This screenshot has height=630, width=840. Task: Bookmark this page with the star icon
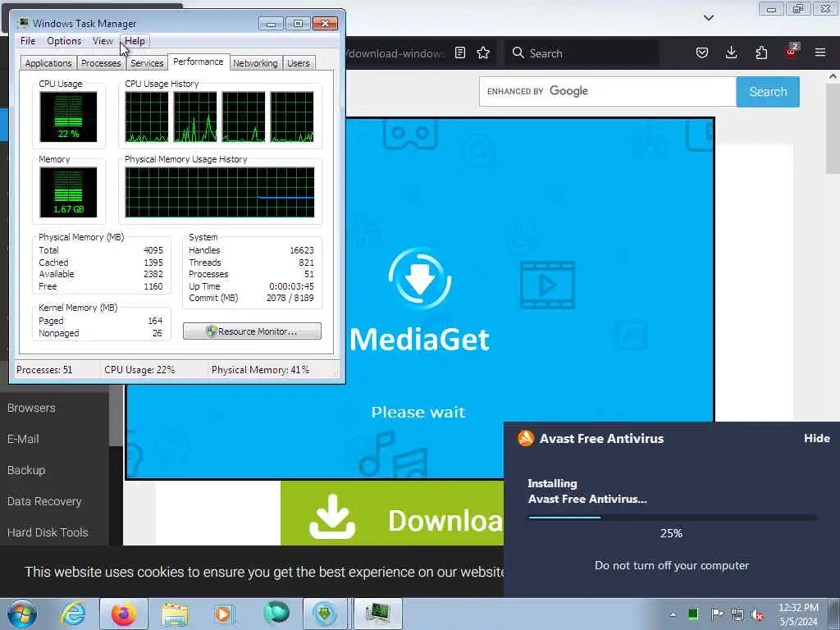(x=483, y=52)
